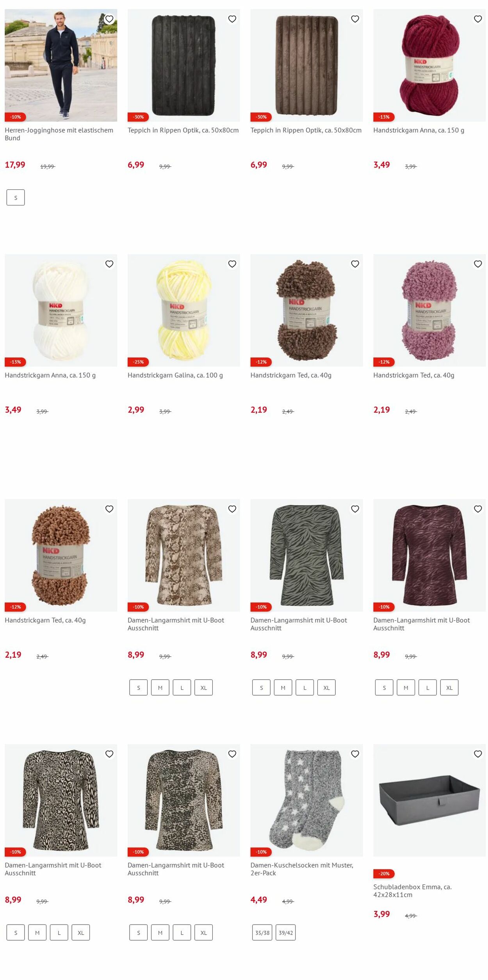Heart the pink Handstrickgarn Ted yarn
488x980 pixels.
point(478,264)
